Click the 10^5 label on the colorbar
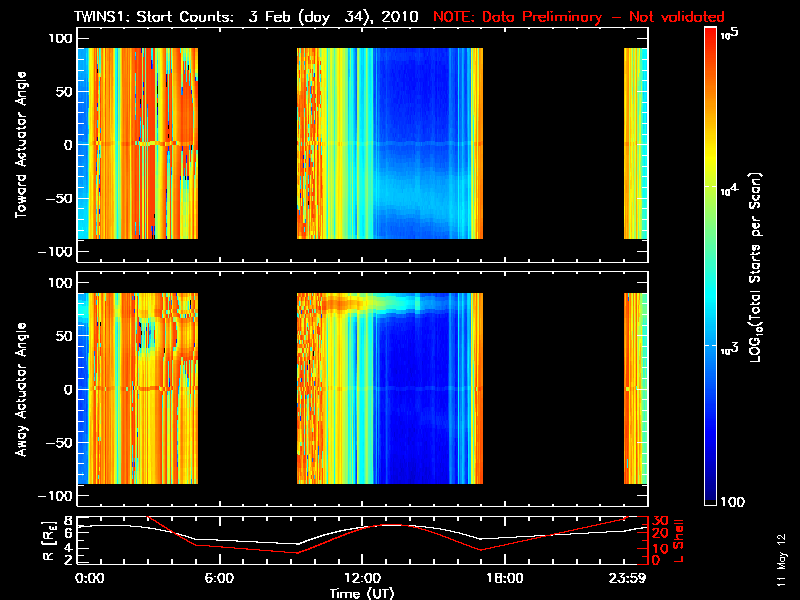 tap(730, 34)
